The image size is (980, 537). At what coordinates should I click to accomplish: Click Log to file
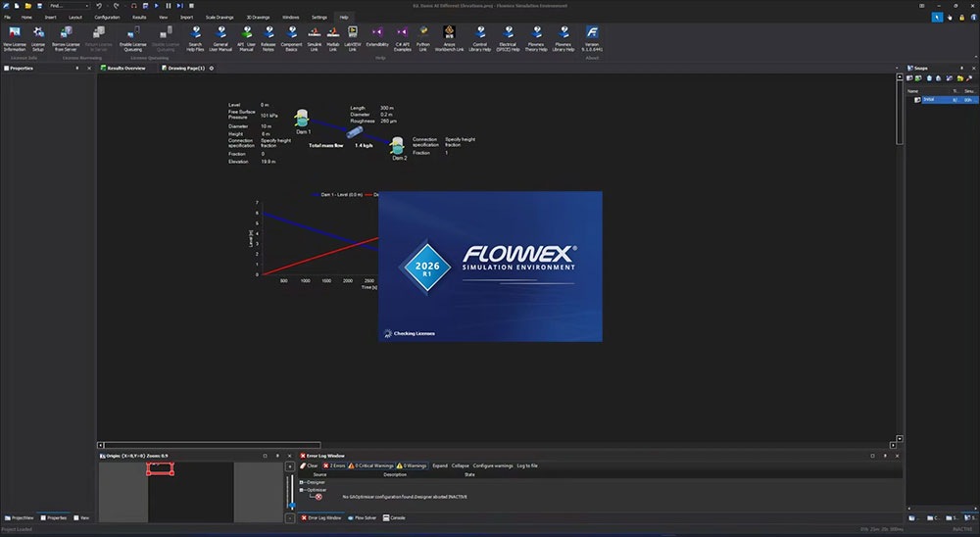pyautogui.click(x=527, y=465)
